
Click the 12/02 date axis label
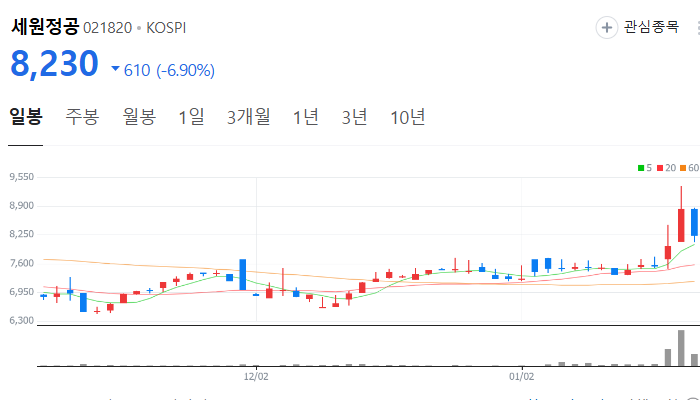256,377
